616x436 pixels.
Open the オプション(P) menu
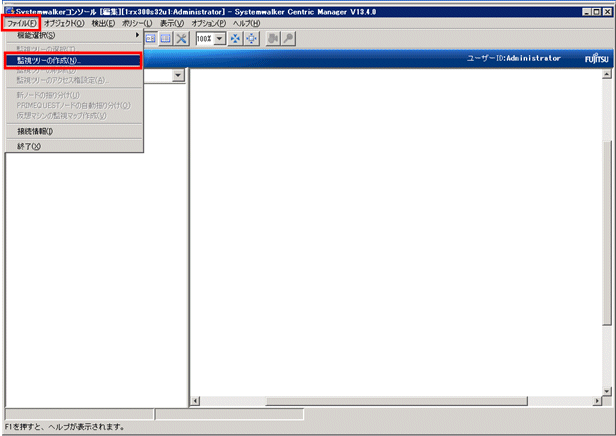pyautogui.click(x=209, y=24)
